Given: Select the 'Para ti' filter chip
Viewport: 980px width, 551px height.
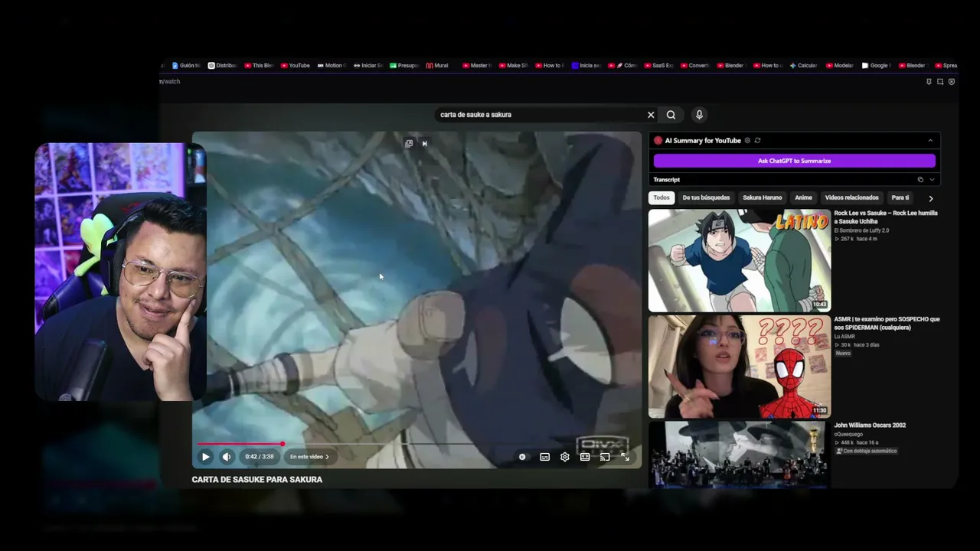Looking at the screenshot, I should 900,197.
